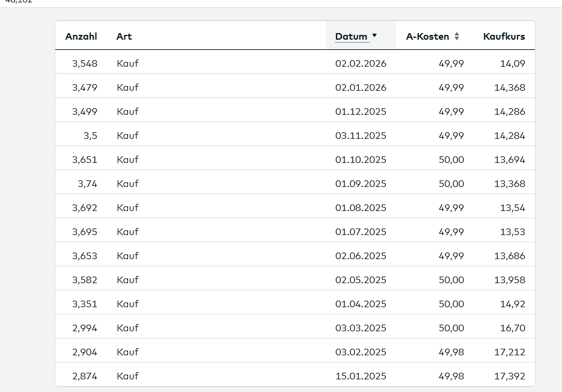562x392 pixels.
Task: Click the Kaufkurs column header
Action: [504, 37]
